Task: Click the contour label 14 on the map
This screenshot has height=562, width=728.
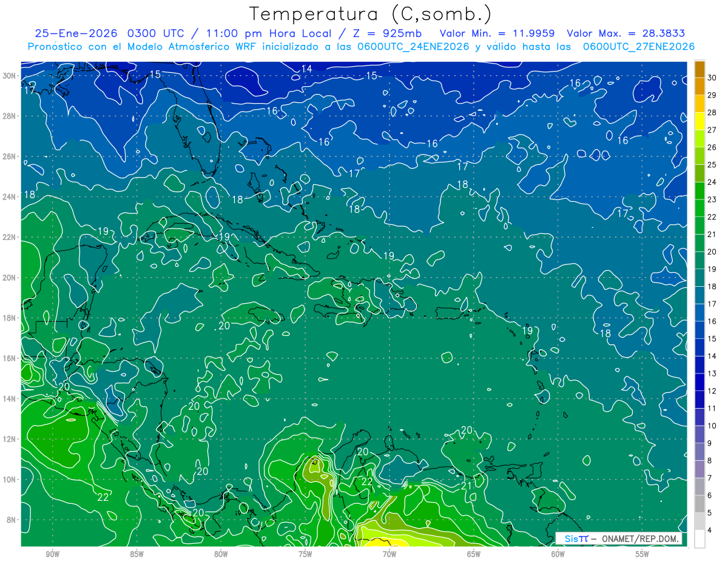Action: tap(307, 69)
